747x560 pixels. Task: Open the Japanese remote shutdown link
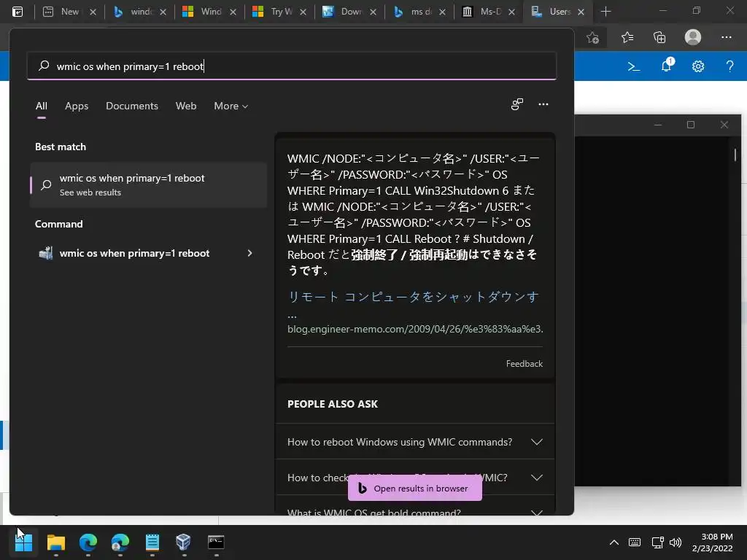pos(413,297)
